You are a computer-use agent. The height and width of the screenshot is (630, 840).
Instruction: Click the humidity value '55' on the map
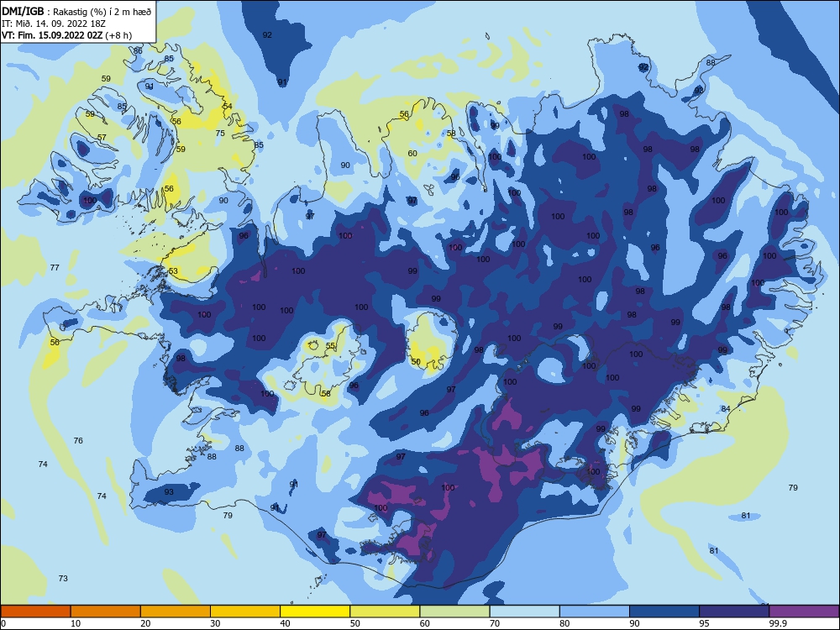(330, 345)
